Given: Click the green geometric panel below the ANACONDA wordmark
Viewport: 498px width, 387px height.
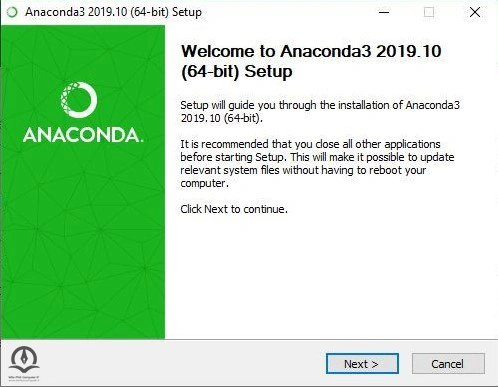Looking at the screenshot, I should (x=83, y=240).
